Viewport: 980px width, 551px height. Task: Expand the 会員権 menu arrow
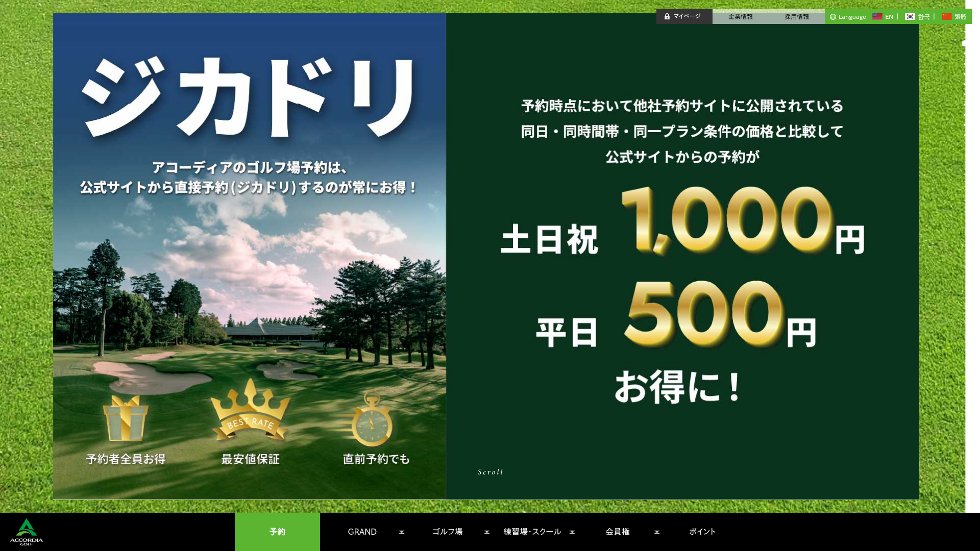657,532
